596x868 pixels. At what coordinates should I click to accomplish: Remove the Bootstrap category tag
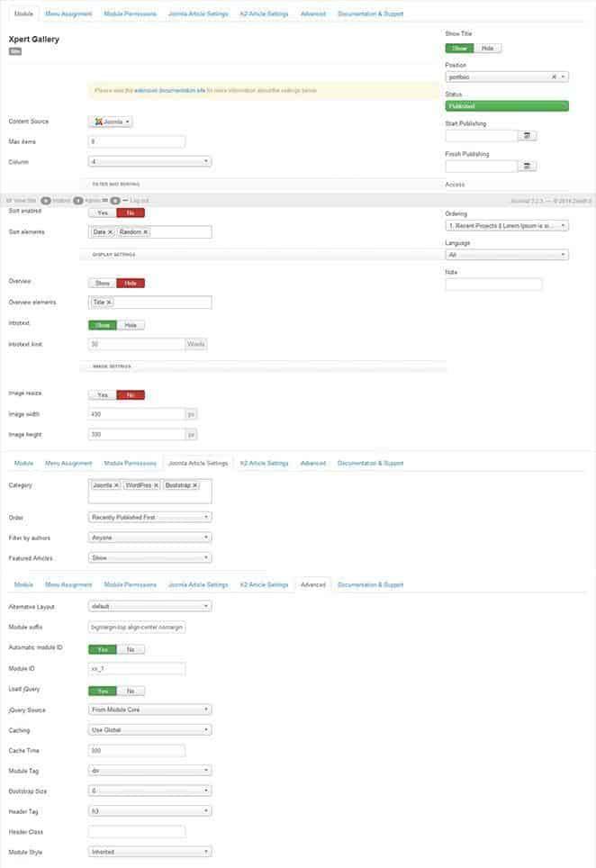click(x=194, y=485)
